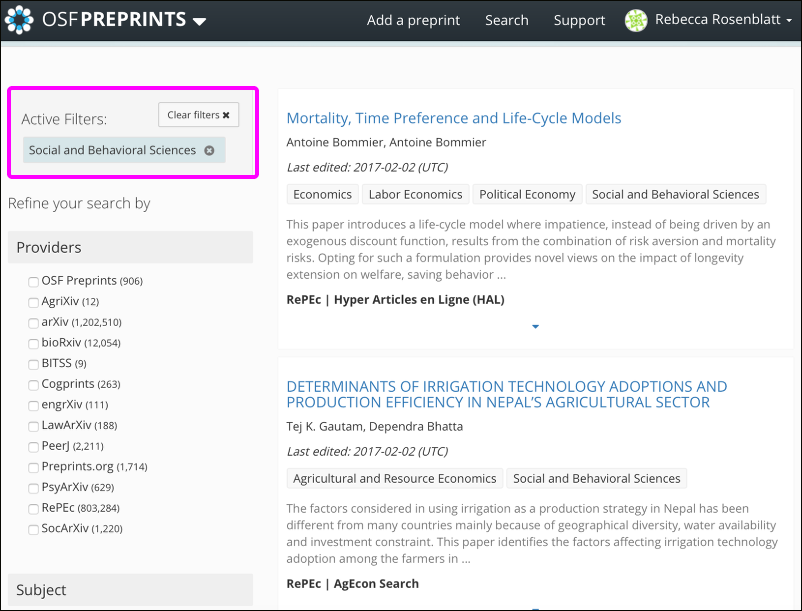Screen dimensions: 802x611
Task: Check the arXiv provider checkbox
Action: coord(33,323)
